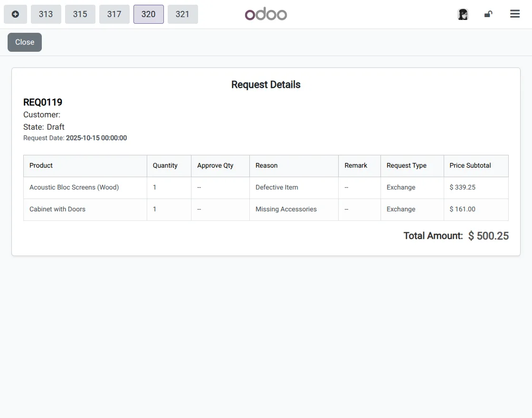Switch to order tab 313
532x418 pixels.
46,14
